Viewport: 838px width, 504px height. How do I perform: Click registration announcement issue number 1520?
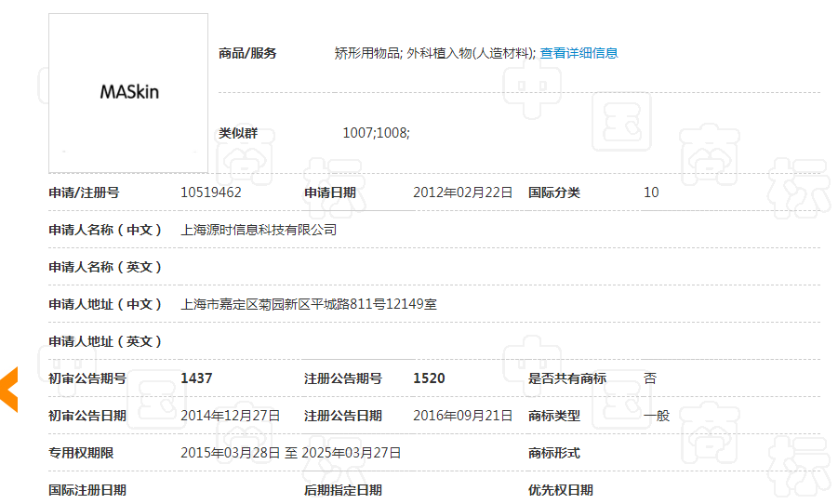pyautogui.click(x=429, y=378)
